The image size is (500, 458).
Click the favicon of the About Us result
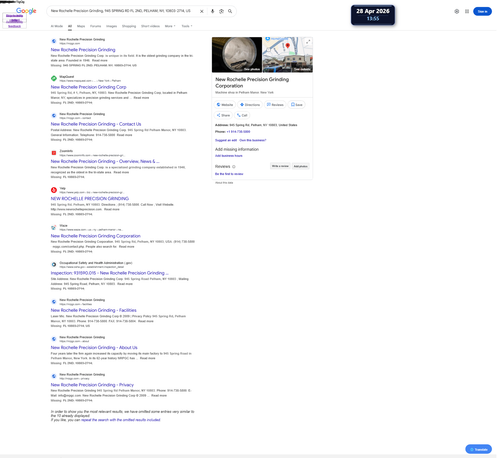pos(54,339)
